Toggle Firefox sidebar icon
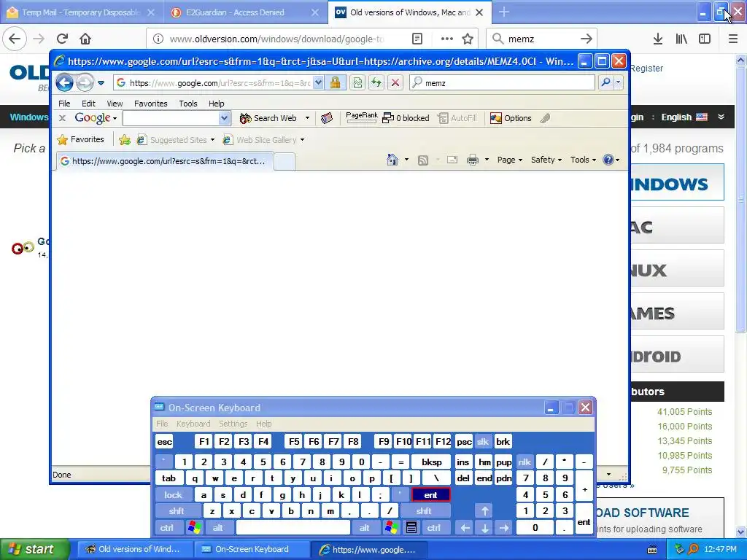Viewport: 747px width, 560px height. (705, 39)
